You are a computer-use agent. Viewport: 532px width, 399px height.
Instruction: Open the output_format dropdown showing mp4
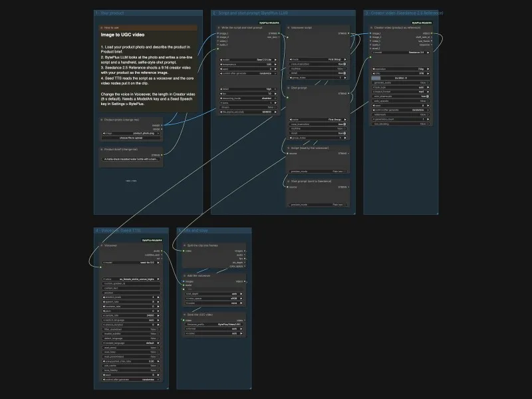click(401, 92)
